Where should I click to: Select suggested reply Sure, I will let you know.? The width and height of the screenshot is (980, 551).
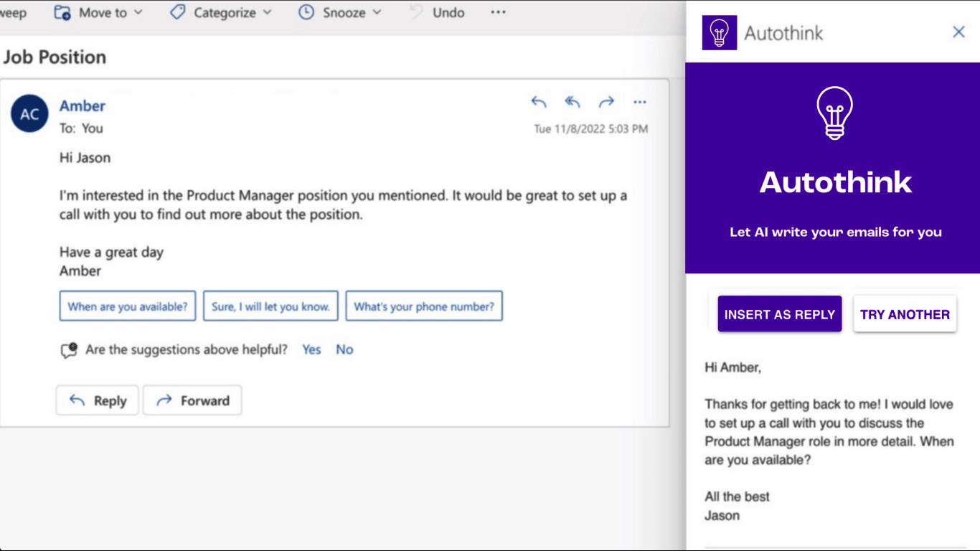pyautogui.click(x=270, y=306)
